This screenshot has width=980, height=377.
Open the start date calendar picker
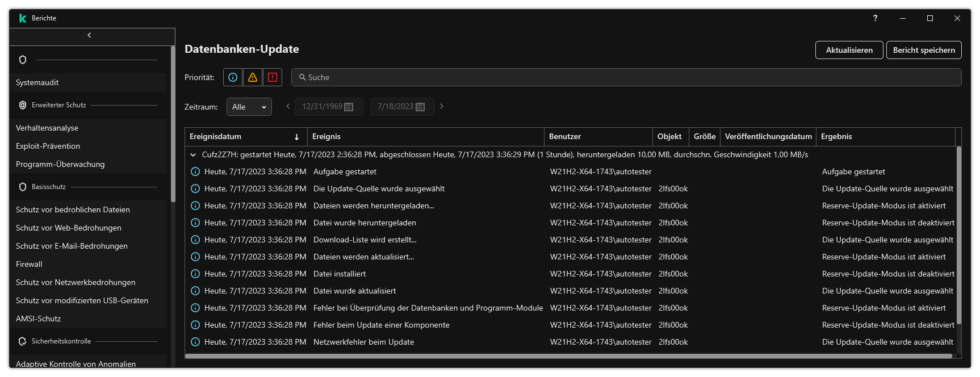coord(349,107)
